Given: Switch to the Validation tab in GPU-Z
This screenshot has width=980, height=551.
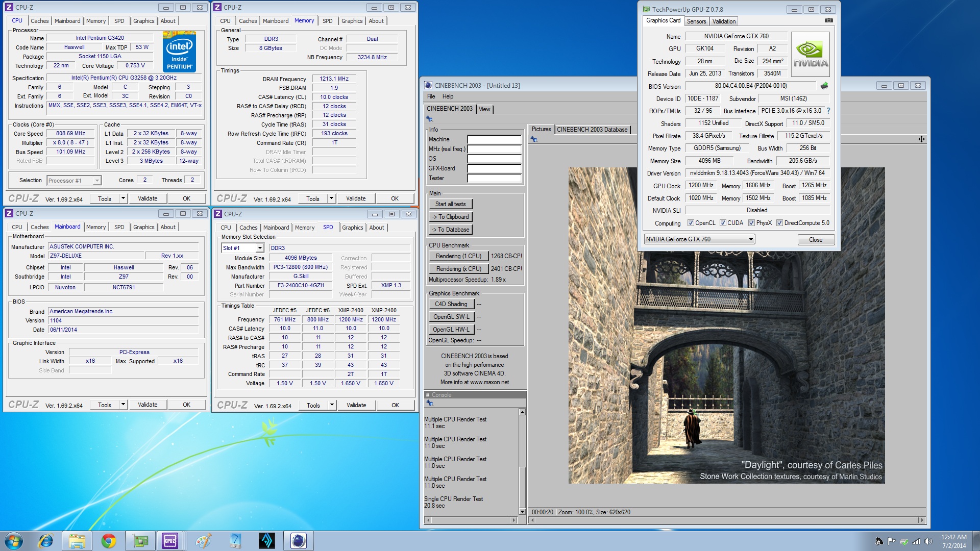Looking at the screenshot, I should pos(724,21).
